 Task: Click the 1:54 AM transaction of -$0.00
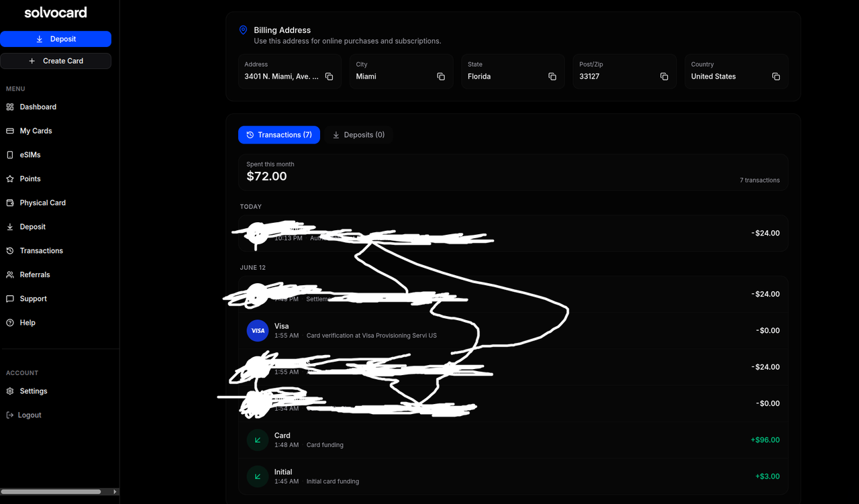(x=513, y=403)
